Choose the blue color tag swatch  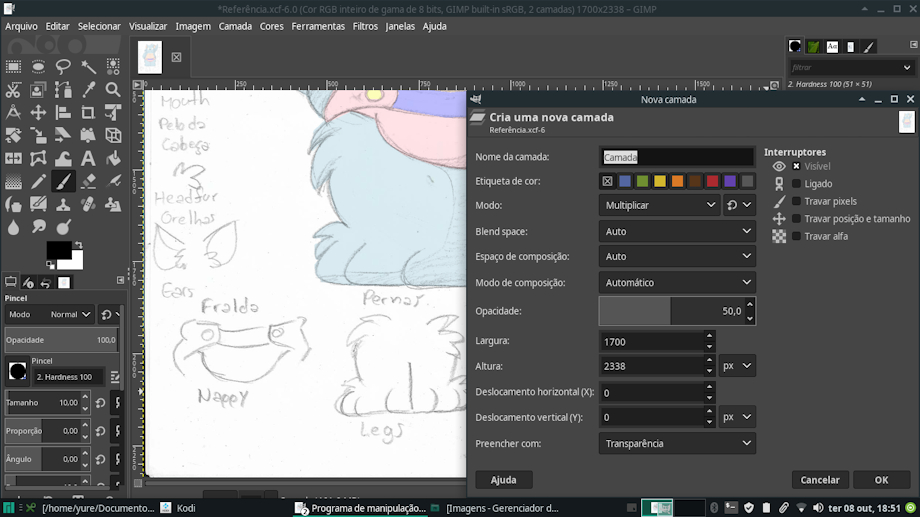625,181
